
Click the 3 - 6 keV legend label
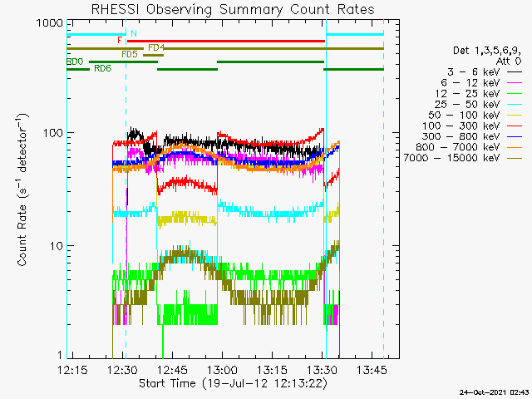pos(473,72)
